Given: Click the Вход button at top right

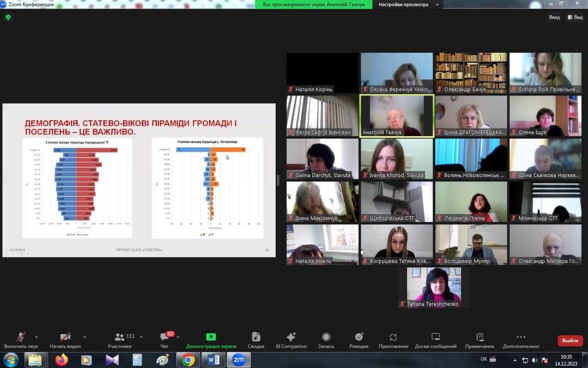Looking at the screenshot, I should (x=551, y=17).
